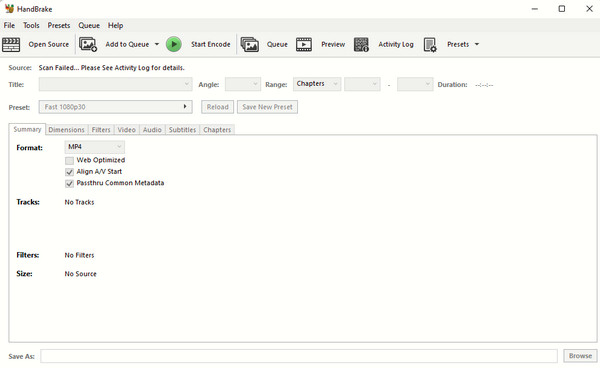600x368 pixels.
Task: Click the green Start Encode play icon
Action: pos(174,44)
